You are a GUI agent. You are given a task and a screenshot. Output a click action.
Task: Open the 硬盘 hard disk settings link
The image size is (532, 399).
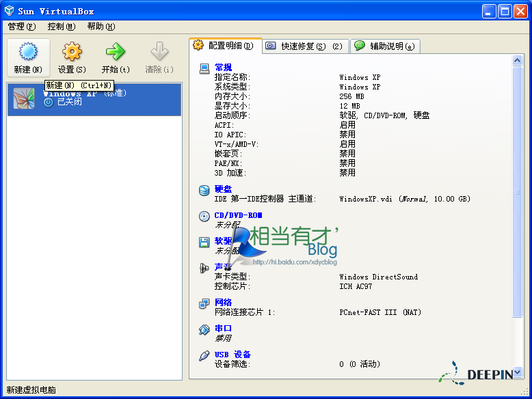223,189
